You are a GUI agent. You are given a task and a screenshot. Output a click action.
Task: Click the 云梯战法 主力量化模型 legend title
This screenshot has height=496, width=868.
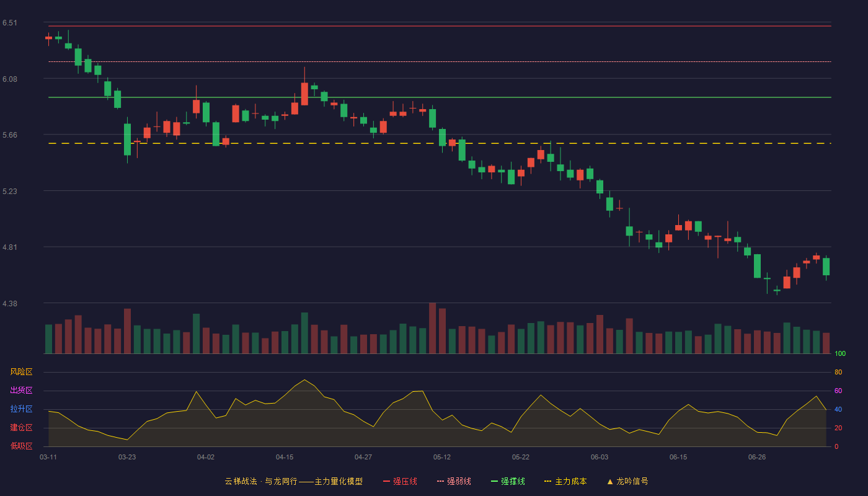click(294, 481)
